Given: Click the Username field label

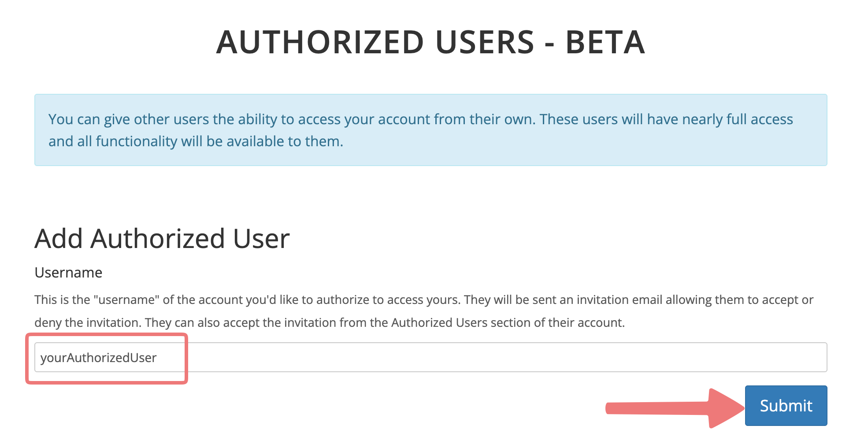Looking at the screenshot, I should [x=68, y=273].
